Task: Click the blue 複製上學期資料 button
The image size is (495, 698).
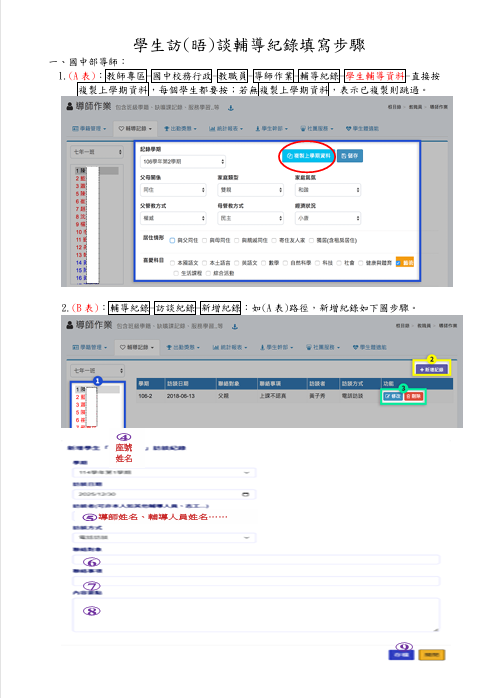Action: 308,156
